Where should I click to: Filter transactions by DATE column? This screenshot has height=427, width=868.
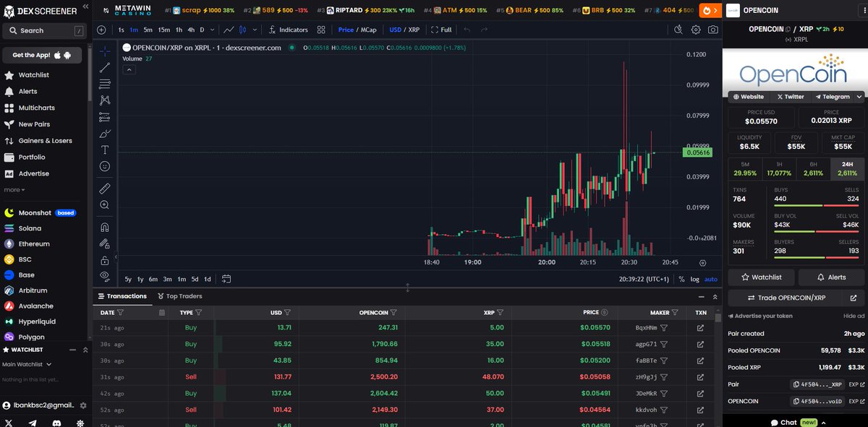pyautogui.click(x=120, y=313)
